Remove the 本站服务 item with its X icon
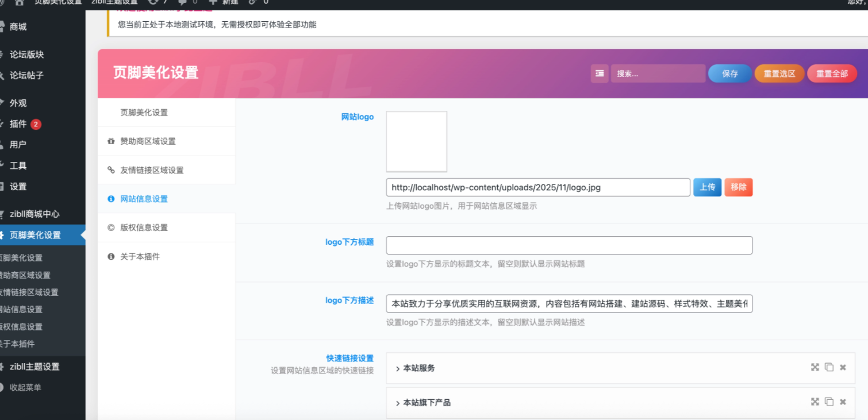 tap(843, 368)
